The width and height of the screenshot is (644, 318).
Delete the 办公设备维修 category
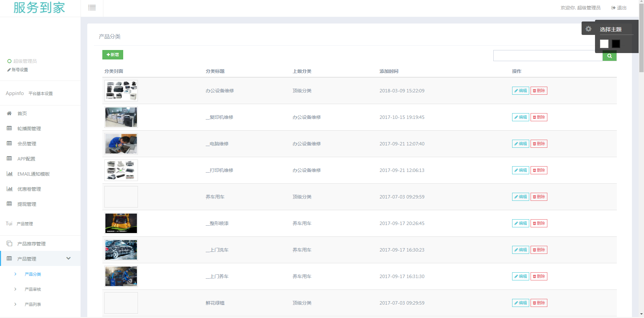539,91
